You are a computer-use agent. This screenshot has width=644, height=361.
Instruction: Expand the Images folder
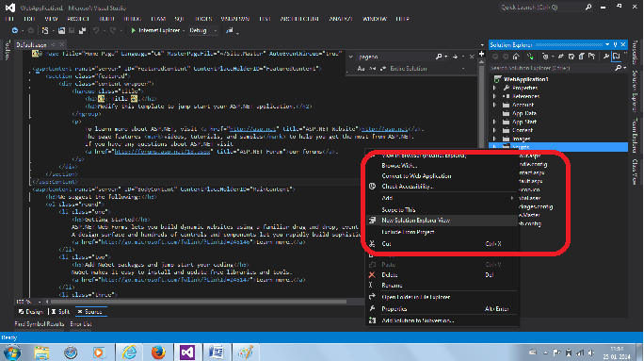495,139
